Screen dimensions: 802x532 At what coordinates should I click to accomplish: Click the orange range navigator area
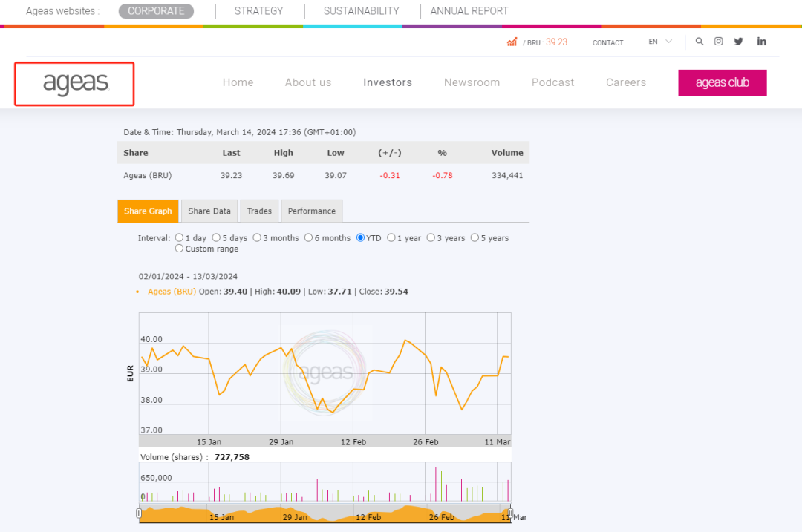(x=325, y=513)
